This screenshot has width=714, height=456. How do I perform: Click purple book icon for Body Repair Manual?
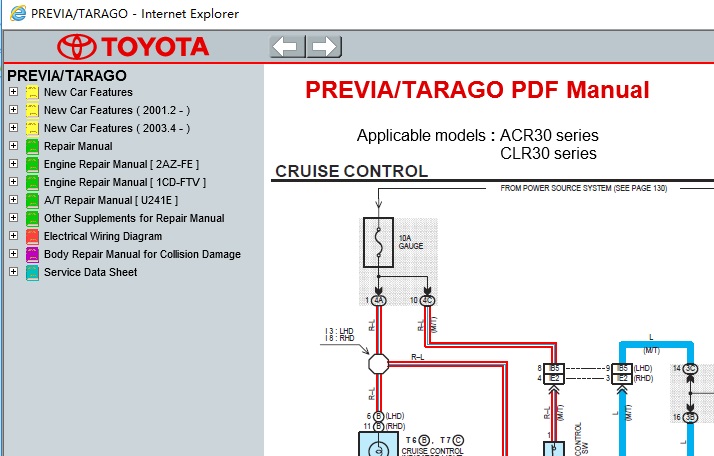pyautogui.click(x=32, y=255)
